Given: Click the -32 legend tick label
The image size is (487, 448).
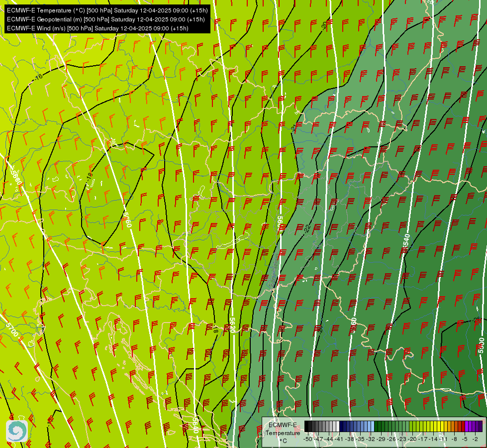Looking at the screenshot, I should (370, 439).
